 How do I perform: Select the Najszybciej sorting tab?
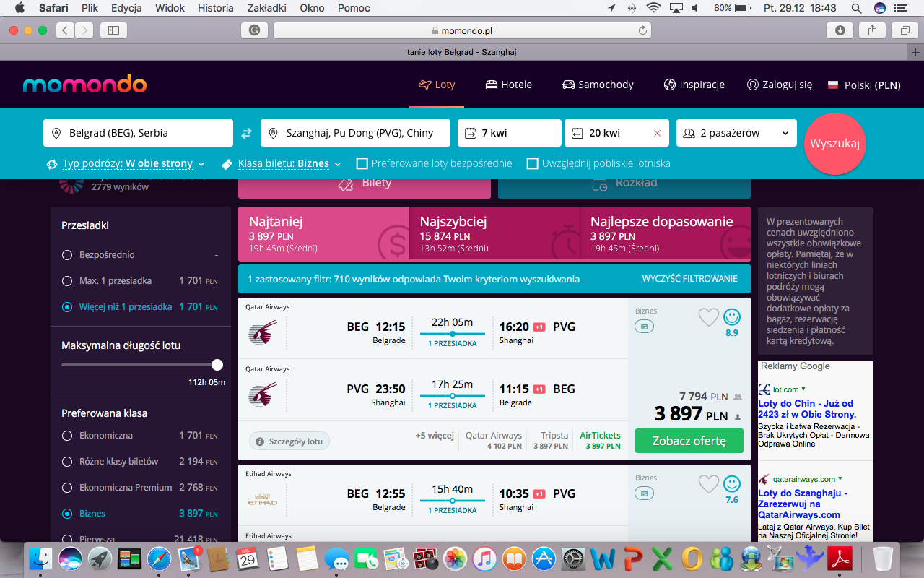coord(494,234)
